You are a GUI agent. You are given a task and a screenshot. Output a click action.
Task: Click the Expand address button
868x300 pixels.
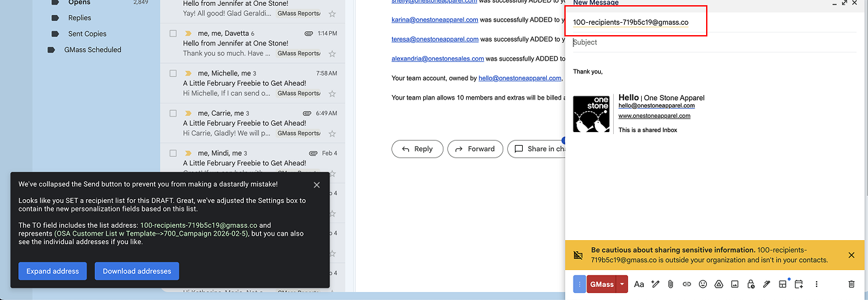pyautogui.click(x=53, y=271)
